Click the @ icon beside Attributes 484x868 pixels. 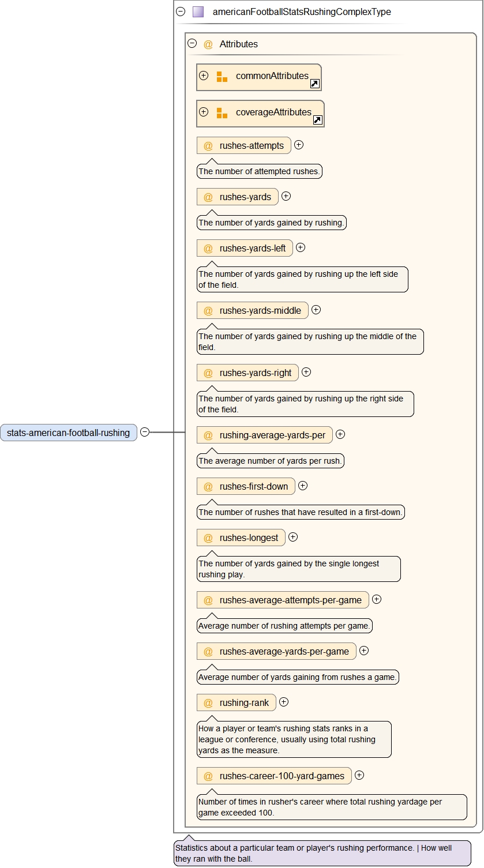(x=208, y=44)
